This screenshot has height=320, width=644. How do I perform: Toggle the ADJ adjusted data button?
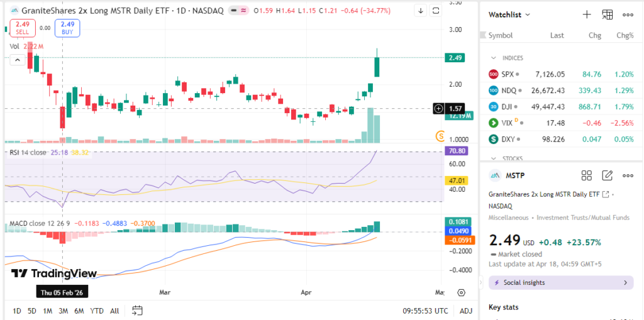(466, 311)
